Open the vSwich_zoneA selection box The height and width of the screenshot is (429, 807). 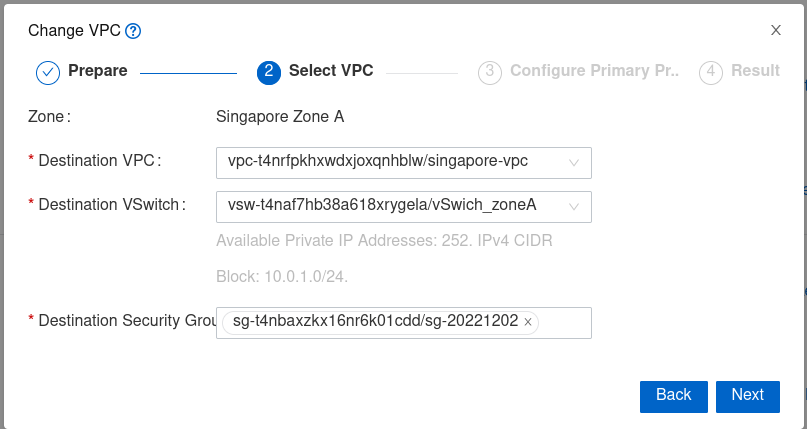390,206
